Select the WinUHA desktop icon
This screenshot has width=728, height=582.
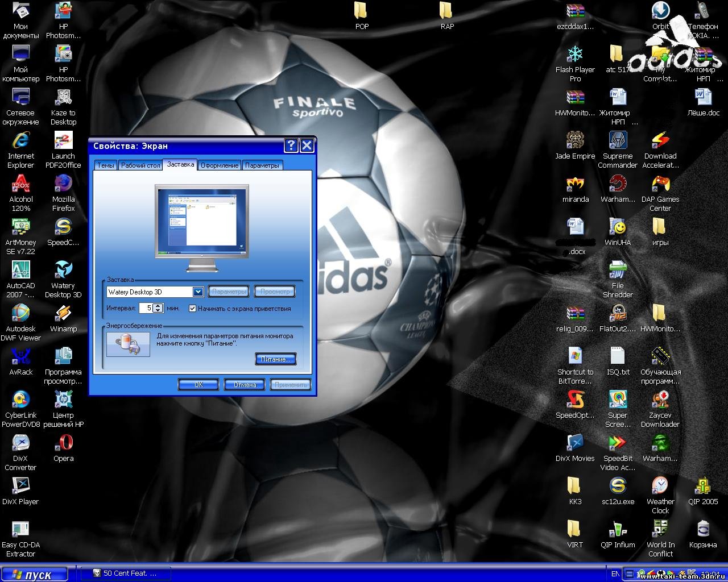tap(618, 232)
